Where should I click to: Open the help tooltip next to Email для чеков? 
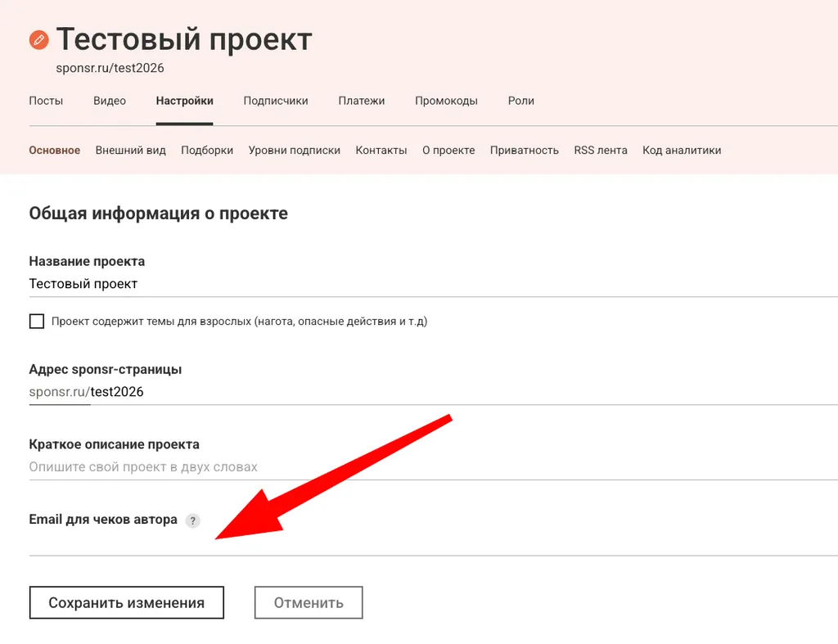(192, 520)
